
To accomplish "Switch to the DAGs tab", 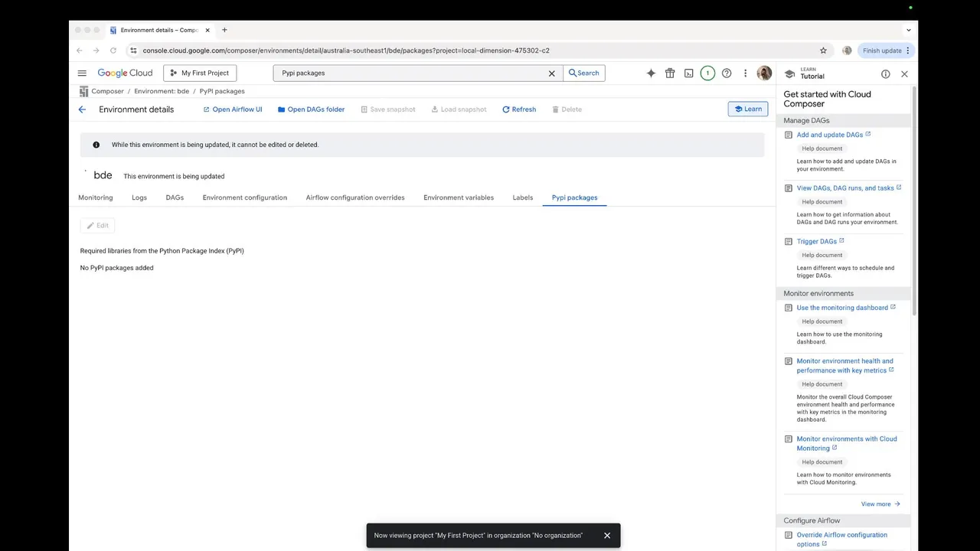I will pos(175,197).
